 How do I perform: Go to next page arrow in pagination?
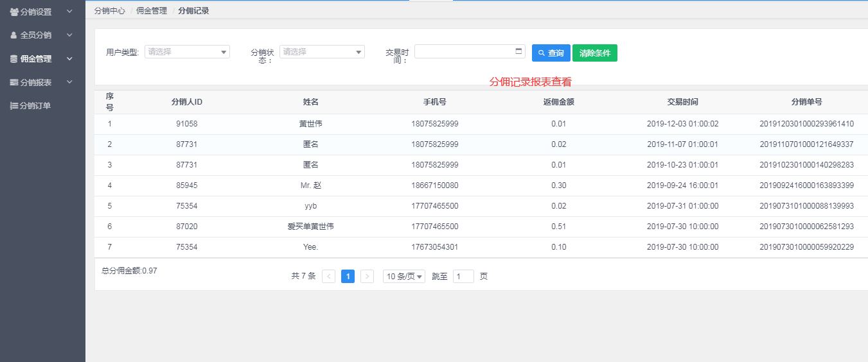[367, 277]
